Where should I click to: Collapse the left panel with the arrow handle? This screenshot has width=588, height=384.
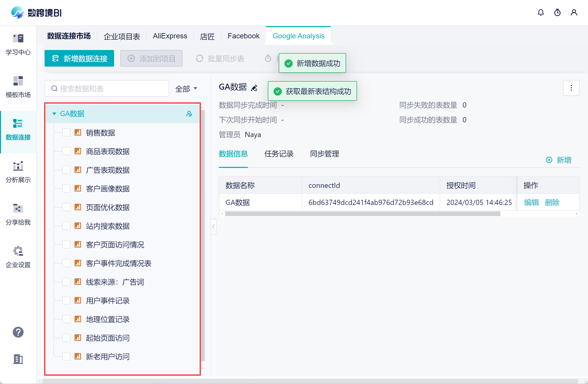coord(214,227)
